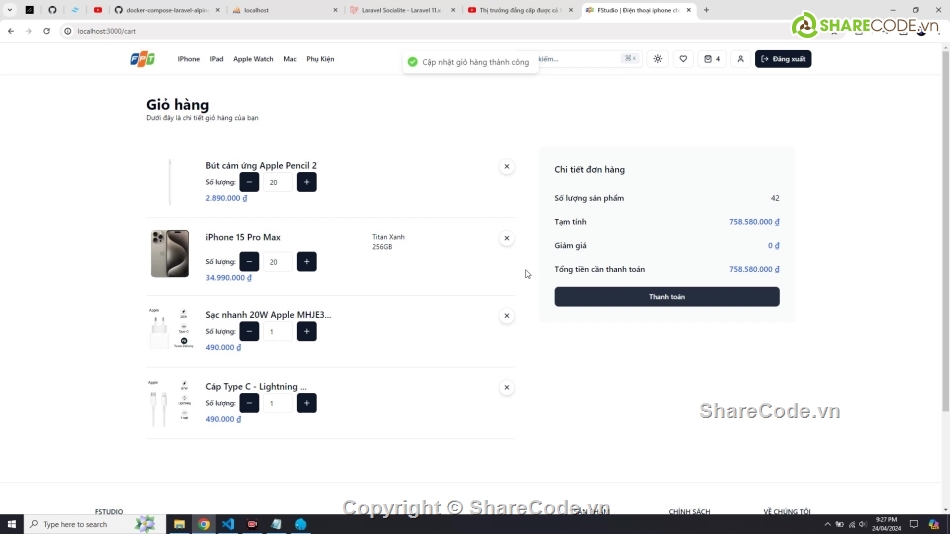Viewport: 950px width, 534px height.
Task: Click the Cáp Type C - Lightning thumbnail
Action: (x=171, y=402)
